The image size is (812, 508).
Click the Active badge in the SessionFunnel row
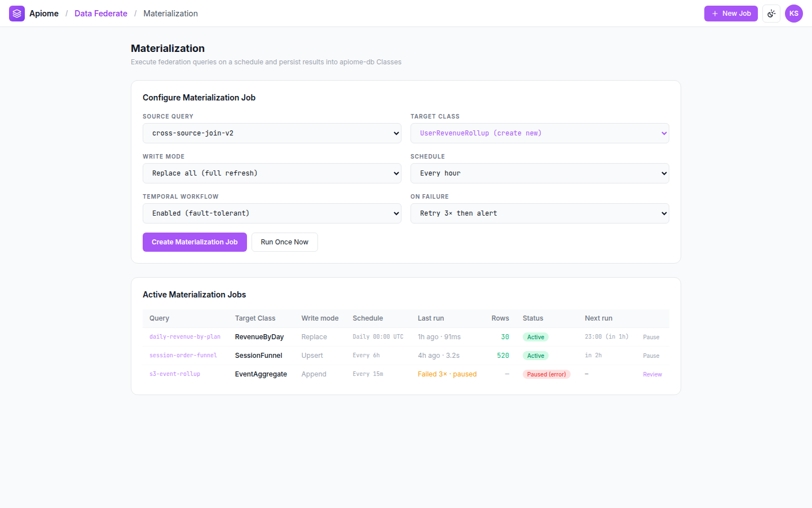[x=536, y=356]
